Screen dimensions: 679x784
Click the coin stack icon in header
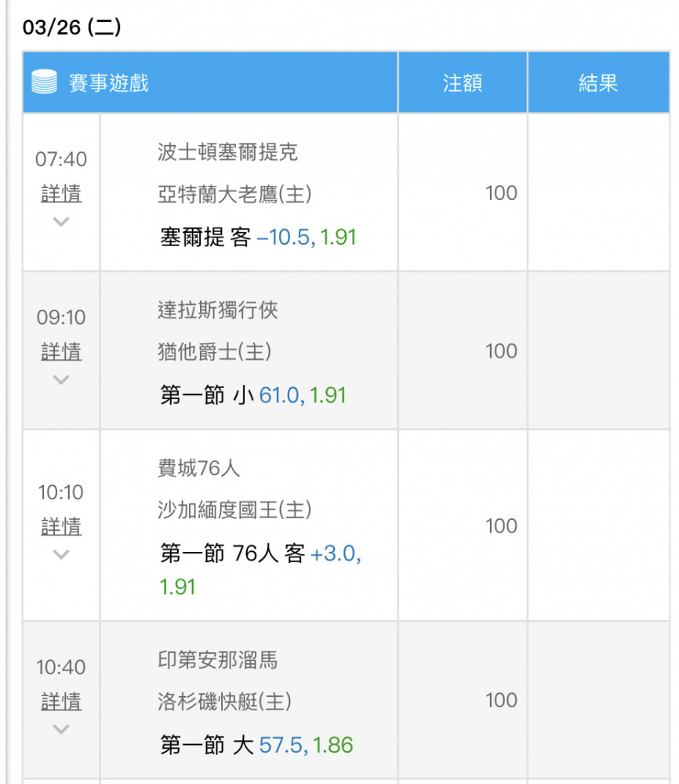tap(45, 82)
